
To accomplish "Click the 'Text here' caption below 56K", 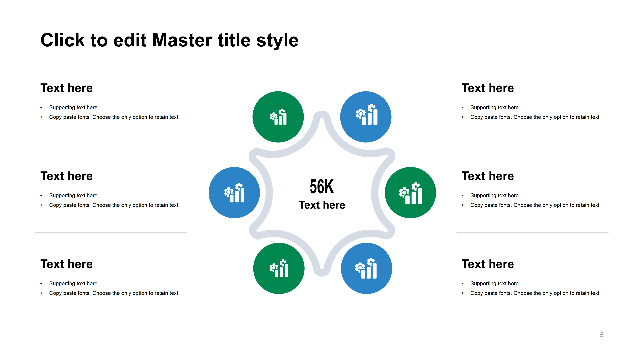I will 322,205.
